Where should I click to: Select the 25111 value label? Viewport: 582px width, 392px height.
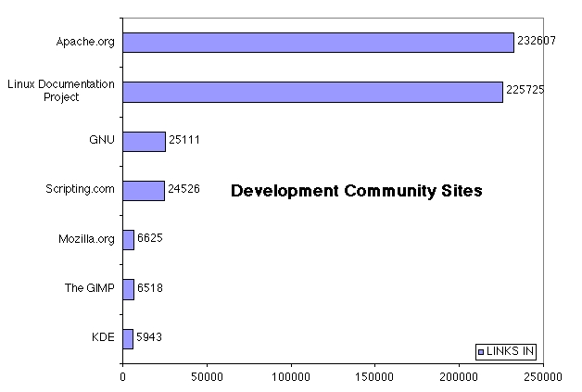click(183, 141)
